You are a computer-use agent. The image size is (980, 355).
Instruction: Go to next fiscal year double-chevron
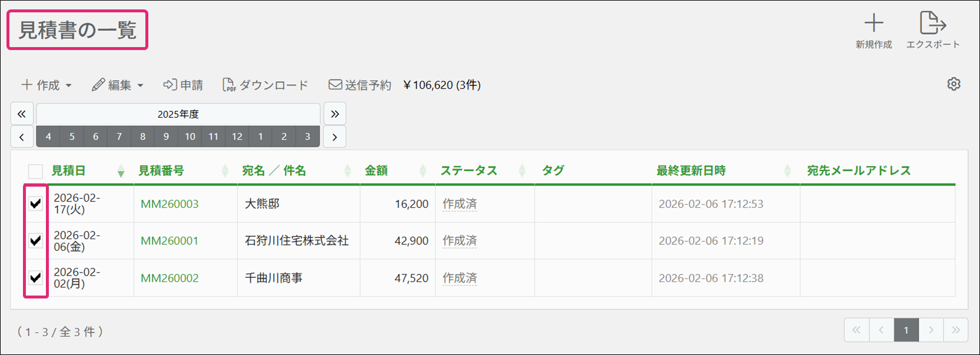click(334, 114)
